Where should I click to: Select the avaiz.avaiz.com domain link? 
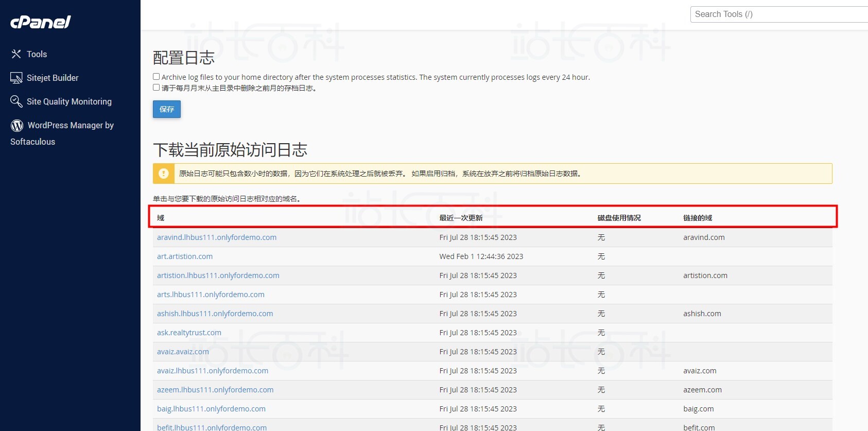coord(183,352)
